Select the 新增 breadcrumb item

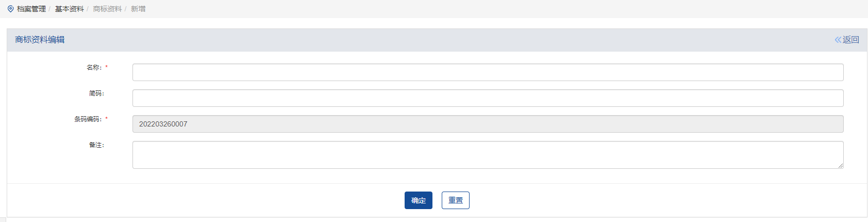pyautogui.click(x=138, y=9)
